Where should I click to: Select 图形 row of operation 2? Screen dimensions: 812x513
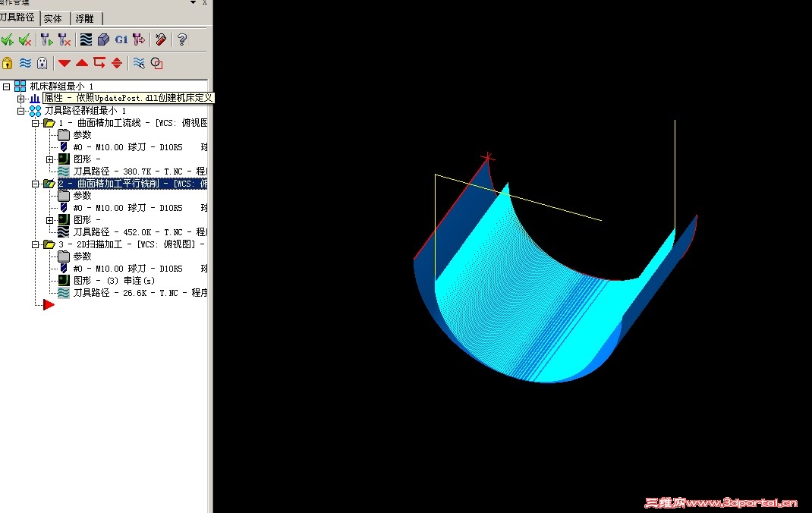(x=87, y=220)
